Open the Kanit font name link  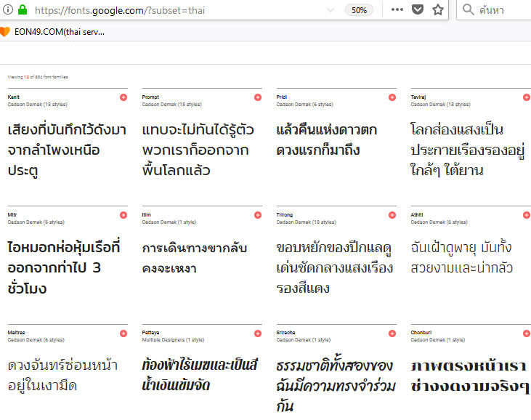(x=14, y=97)
